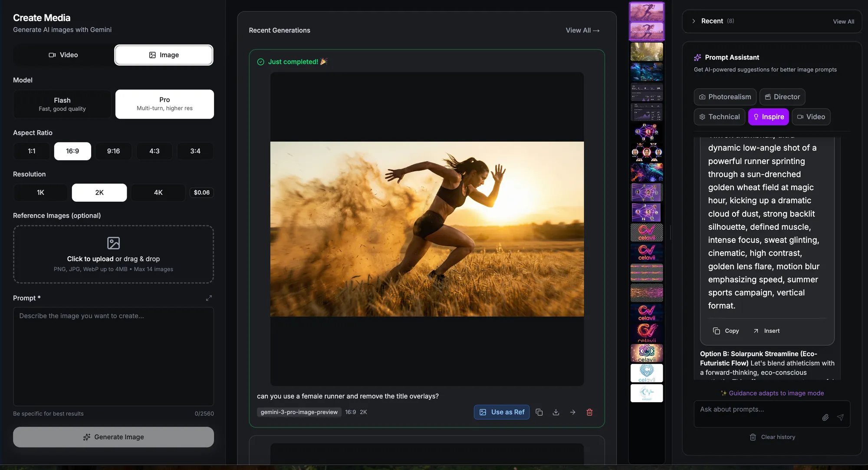Send a prompt question with the send icon

841,417
